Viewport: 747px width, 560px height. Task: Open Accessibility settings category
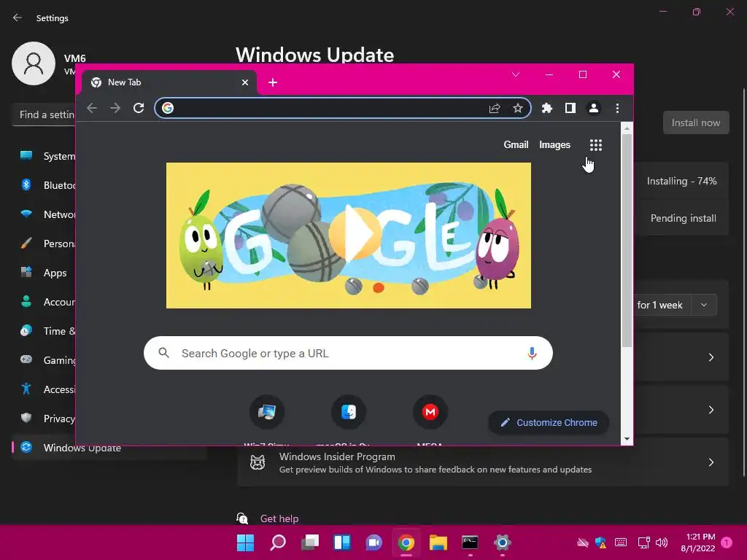coord(47,389)
